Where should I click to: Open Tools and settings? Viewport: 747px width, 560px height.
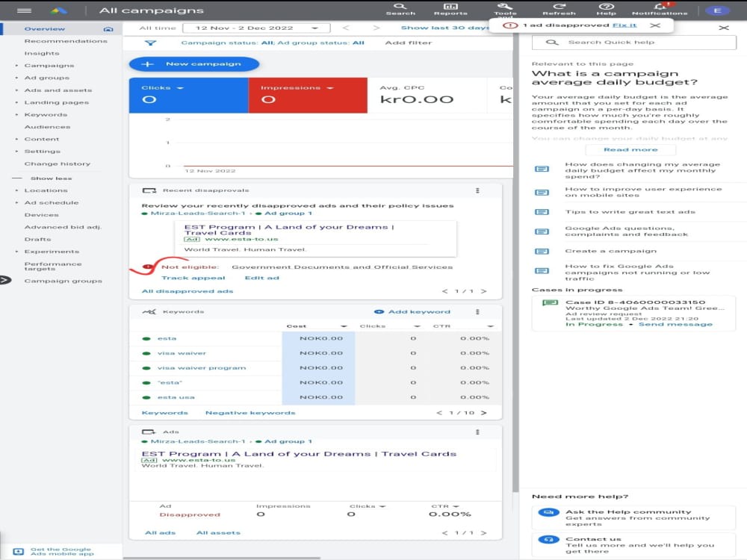(505, 9)
